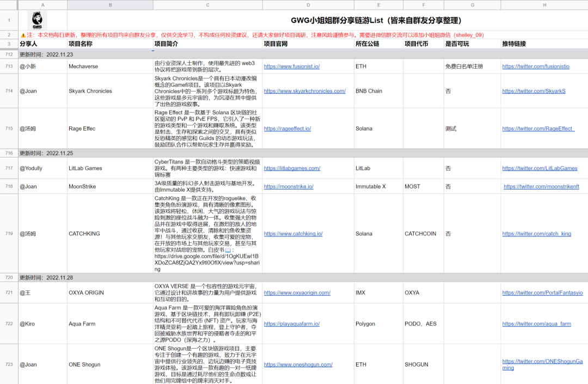
Task: Open the oxyaorigin.com link
Action: (x=297, y=292)
